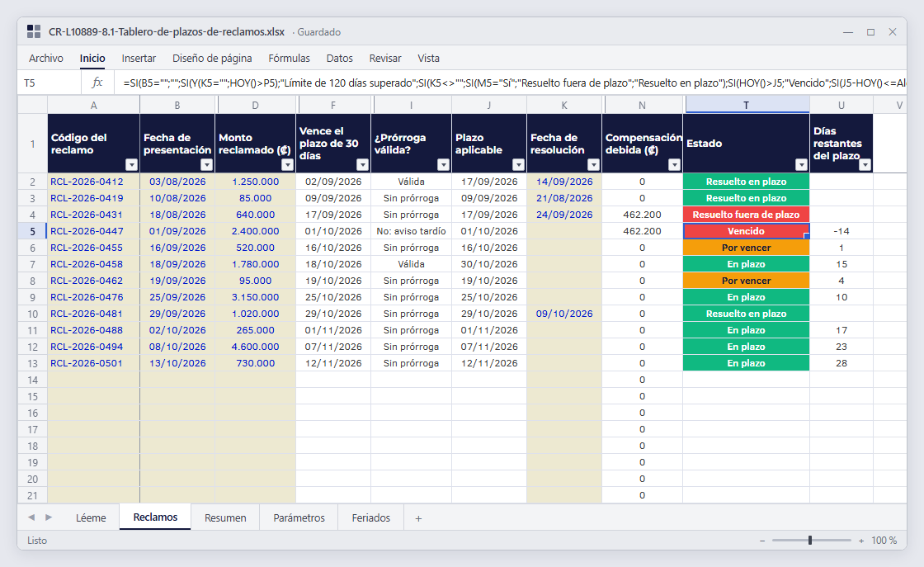This screenshot has width=924, height=567.
Task: Move the zoom slider handle
Action: coord(810,541)
